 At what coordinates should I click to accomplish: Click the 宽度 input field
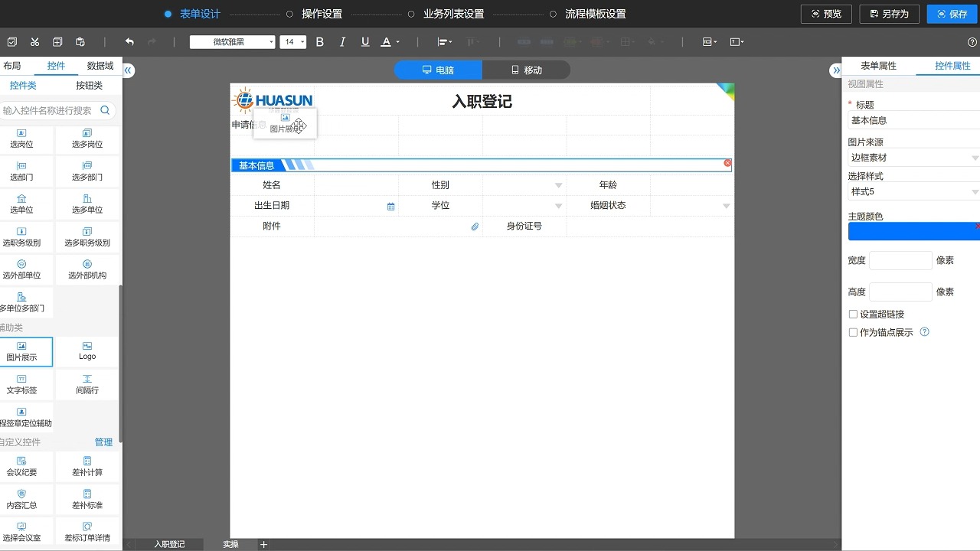900,260
